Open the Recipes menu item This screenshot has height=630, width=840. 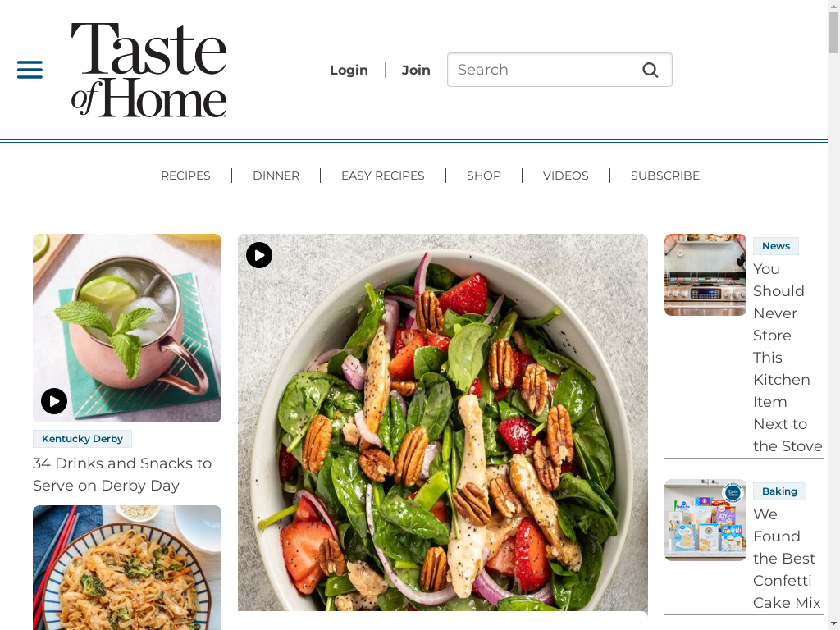pos(185,176)
